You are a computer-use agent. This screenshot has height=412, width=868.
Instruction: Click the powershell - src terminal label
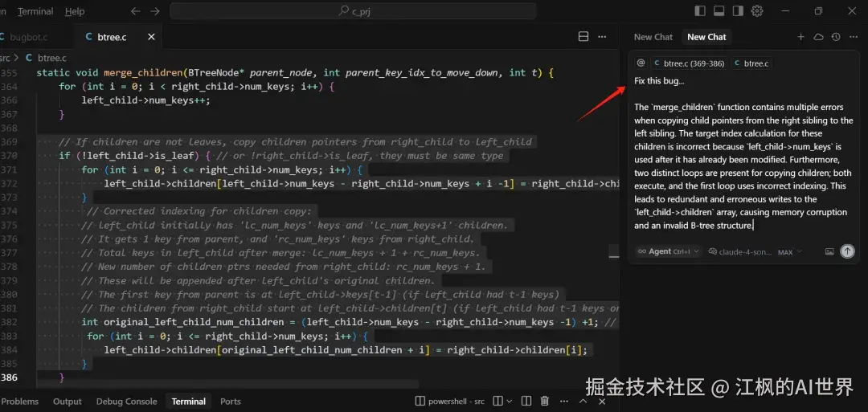[450, 401]
